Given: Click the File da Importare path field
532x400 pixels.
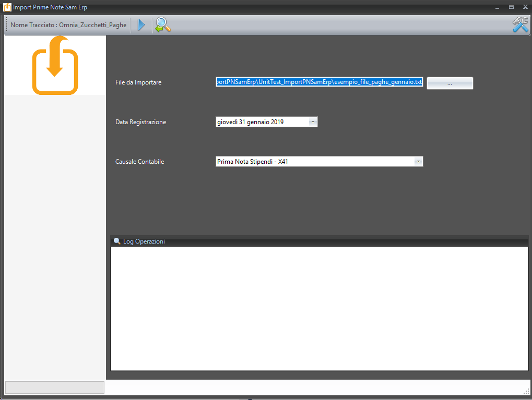Looking at the screenshot, I should click(x=319, y=82).
